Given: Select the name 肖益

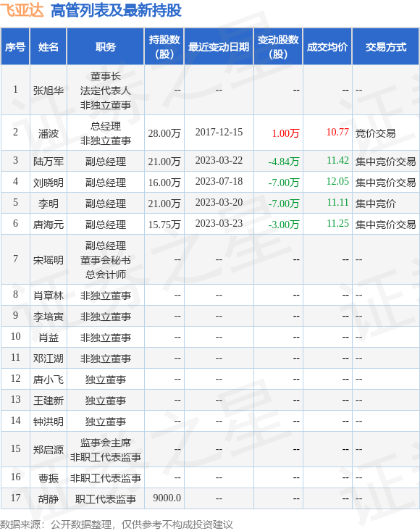Looking at the screenshot, I should (x=49, y=338).
